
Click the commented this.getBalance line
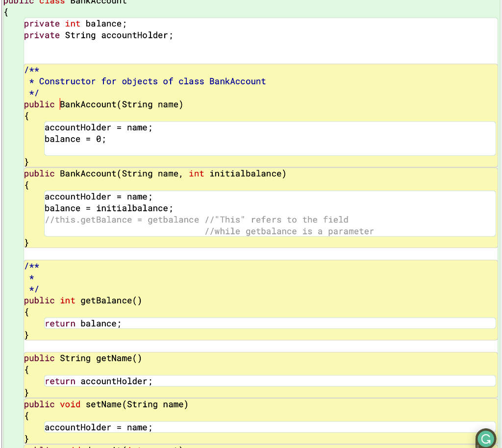147,220
